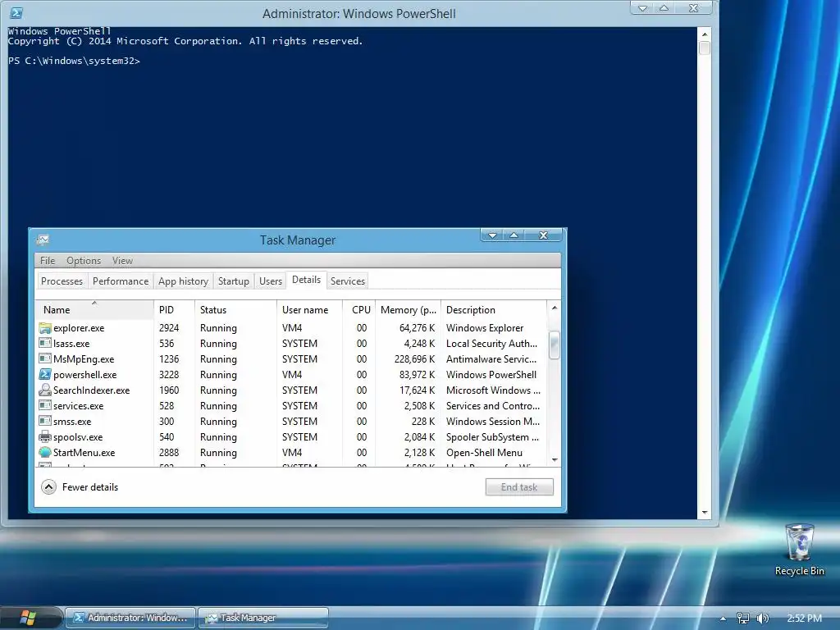Click the lsass.exe process icon
This screenshot has height=630, width=840.
[x=45, y=344]
